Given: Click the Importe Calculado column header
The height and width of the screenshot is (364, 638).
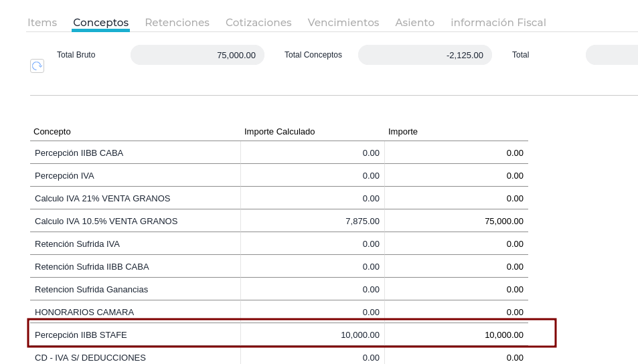Looking at the screenshot, I should pyautogui.click(x=280, y=132).
